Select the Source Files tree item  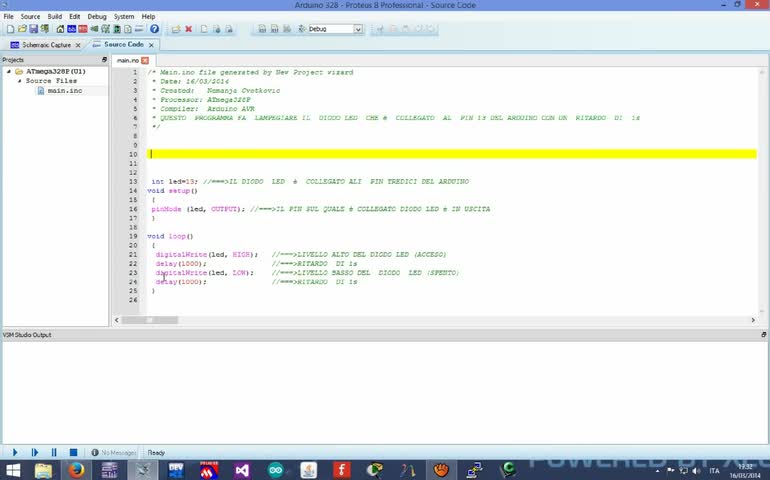51,81
